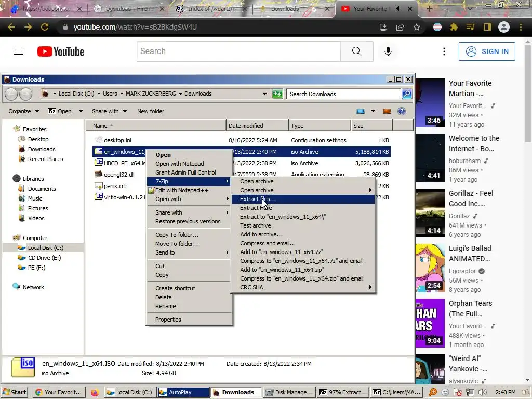Expand the Share with dropdown
The height and width of the screenshot is (399, 532).
pyautogui.click(x=109, y=111)
